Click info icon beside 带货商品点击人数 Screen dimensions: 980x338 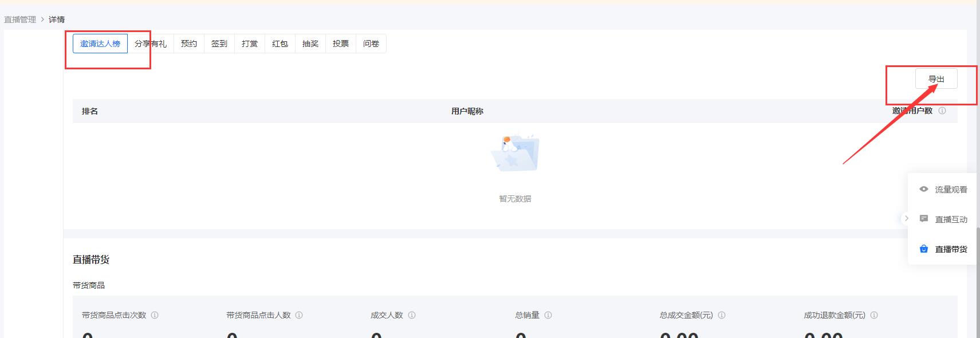299,315
